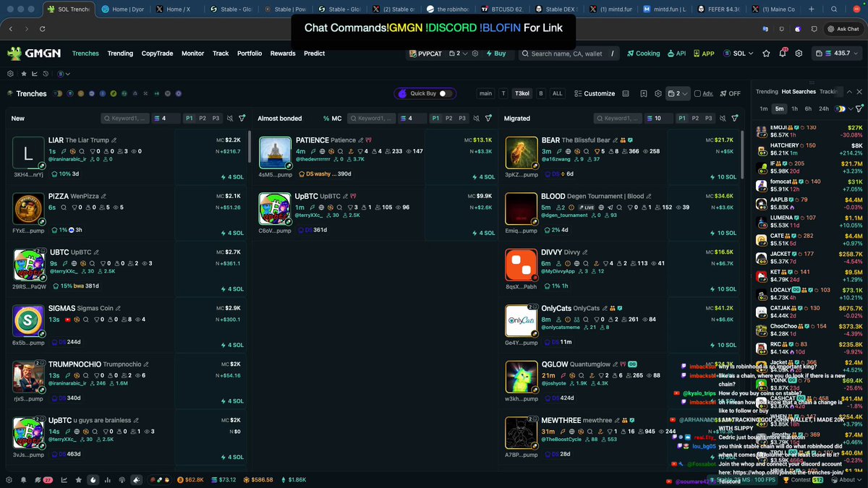Click the chart icon in sub-toolbar
Viewport: 868px width, 488px height.
[x=34, y=74]
